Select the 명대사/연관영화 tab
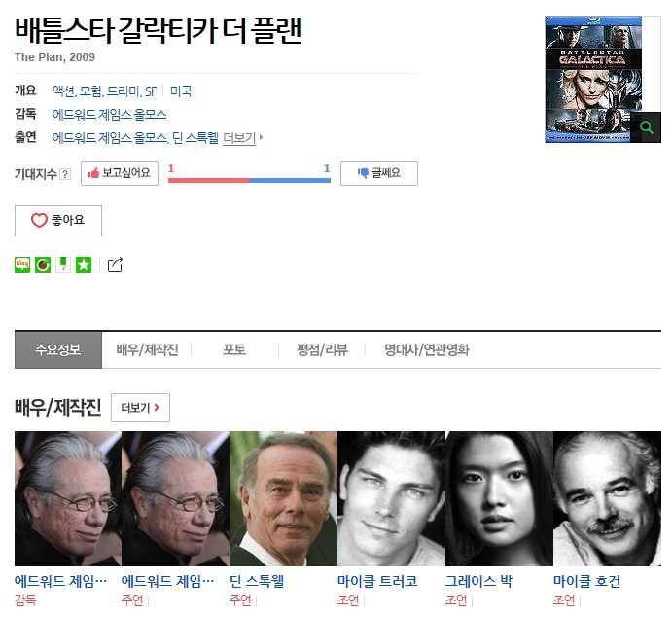This screenshot has width=672, height=618. click(426, 350)
